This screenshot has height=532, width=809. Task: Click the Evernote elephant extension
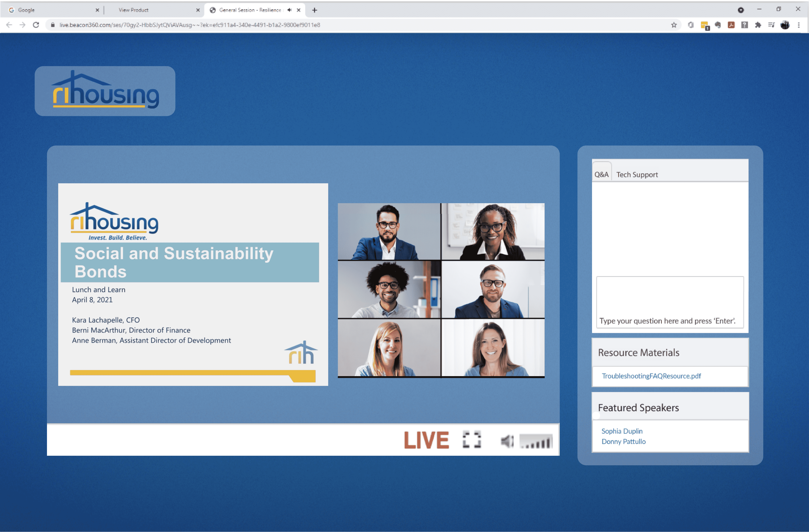click(x=718, y=25)
